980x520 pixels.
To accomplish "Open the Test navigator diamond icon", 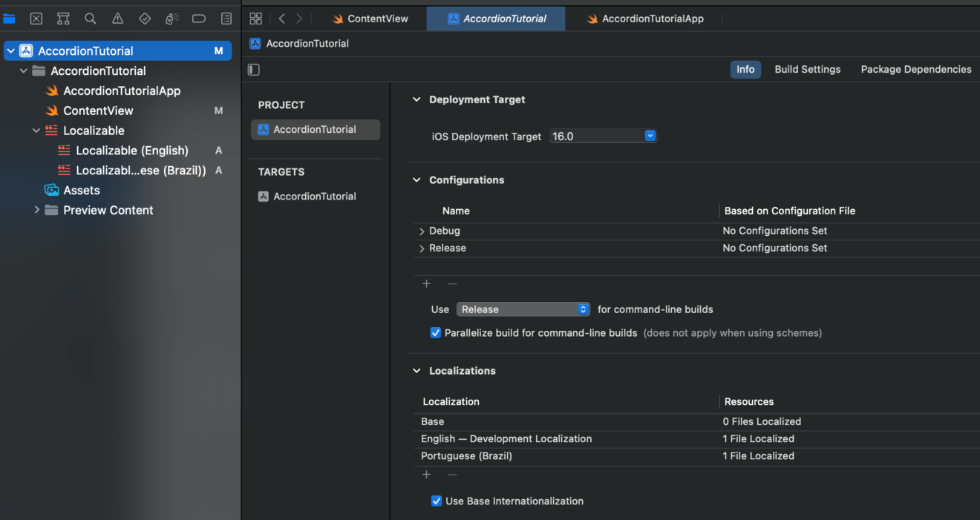I will pyautogui.click(x=145, y=19).
